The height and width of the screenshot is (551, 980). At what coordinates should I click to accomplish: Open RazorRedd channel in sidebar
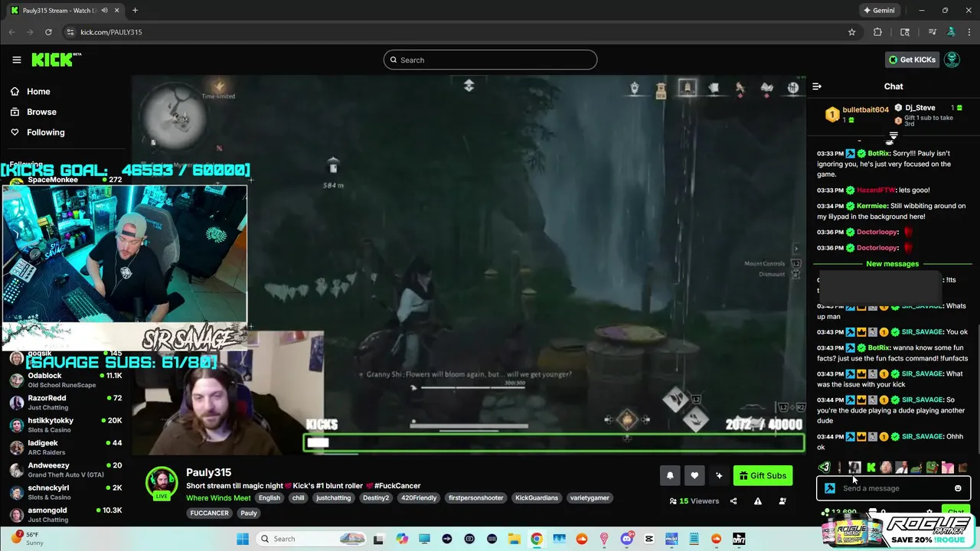[x=66, y=403]
